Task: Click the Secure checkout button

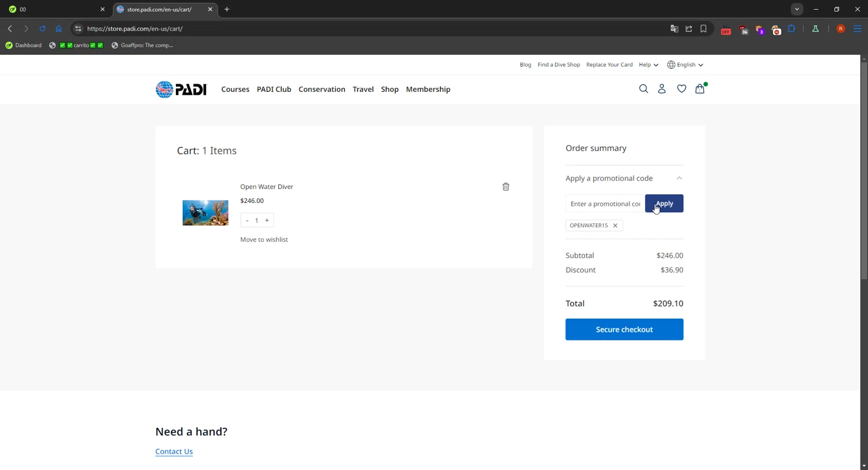Action: point(624,330)
